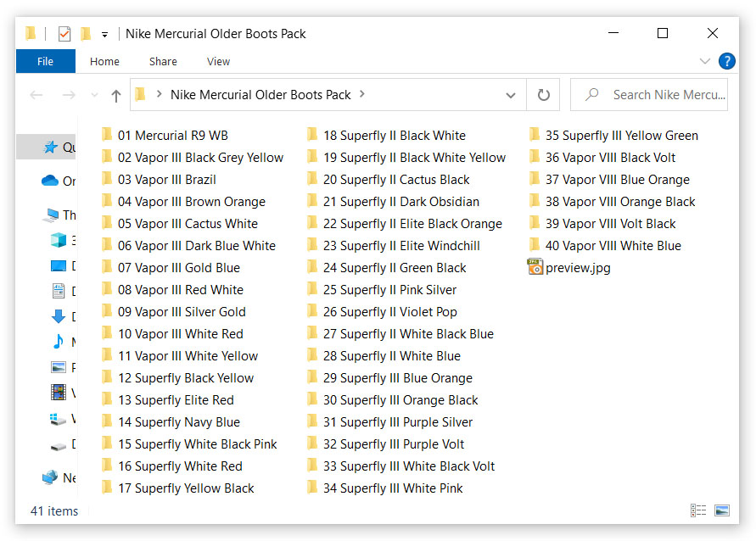
Task: Click the Search Nike Mercurial field
Action: click(x=649, y=95)
